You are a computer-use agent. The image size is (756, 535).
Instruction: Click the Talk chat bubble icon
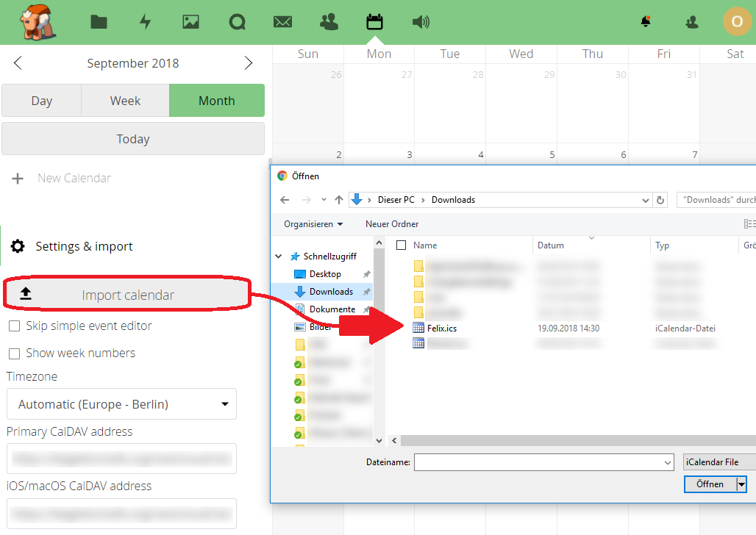tap(237, 22)
